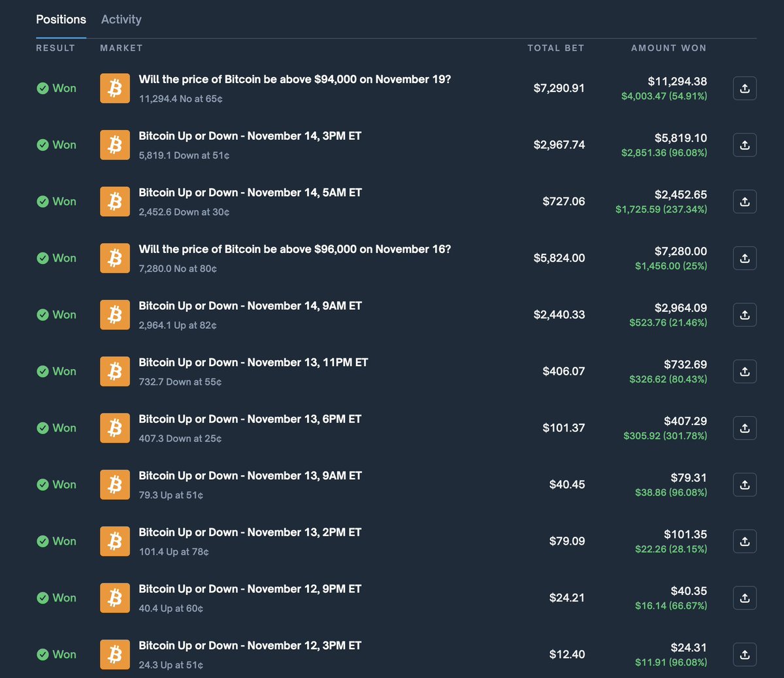Open 'Bitcoin Up or Down - November 13, 9AM ET'

tap(250, 475)
